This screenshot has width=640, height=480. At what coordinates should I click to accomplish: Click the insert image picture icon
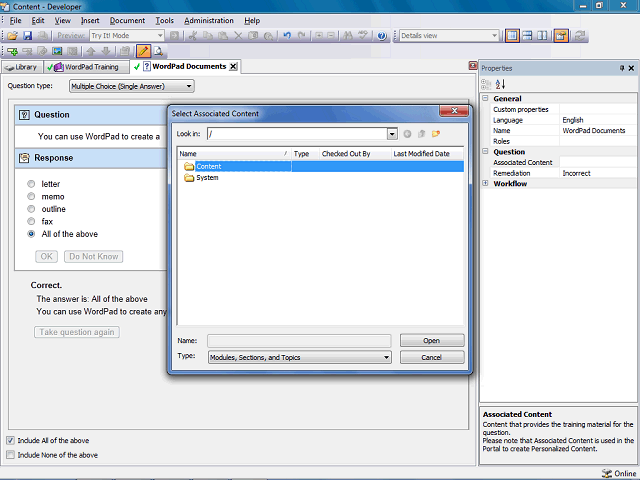tap(58, 51)
